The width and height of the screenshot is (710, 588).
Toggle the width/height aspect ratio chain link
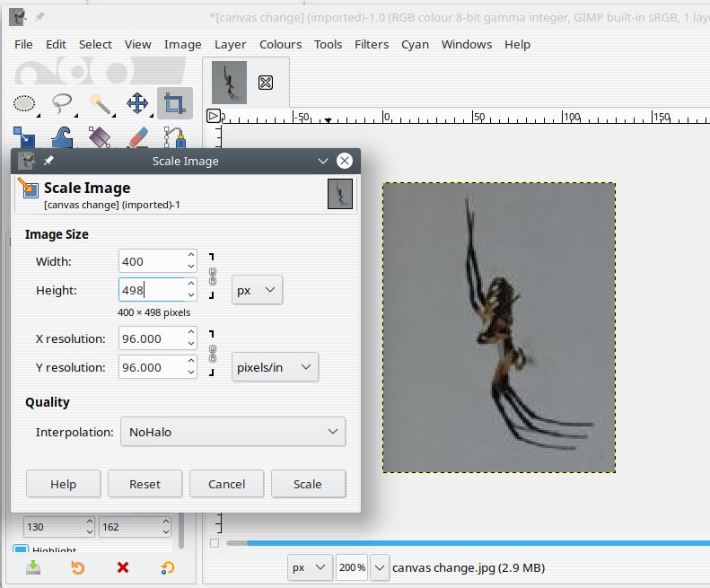click(x=213, y=276)
